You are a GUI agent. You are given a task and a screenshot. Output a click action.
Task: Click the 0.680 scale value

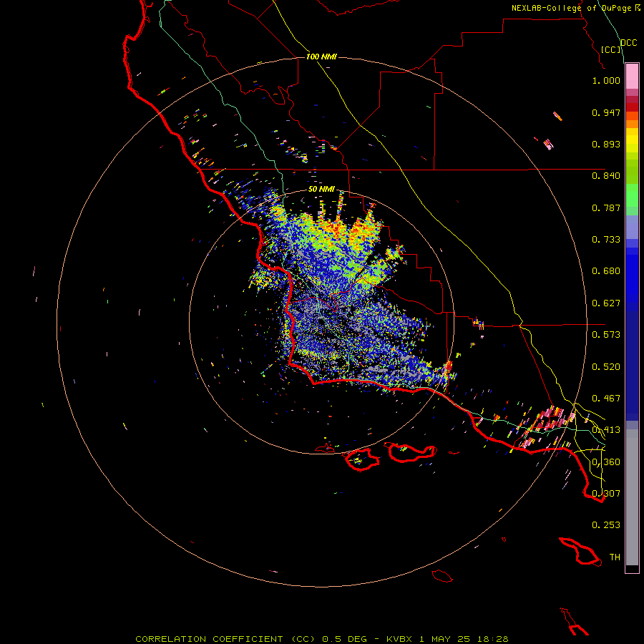pyautogui.click(x=606, y=271)
